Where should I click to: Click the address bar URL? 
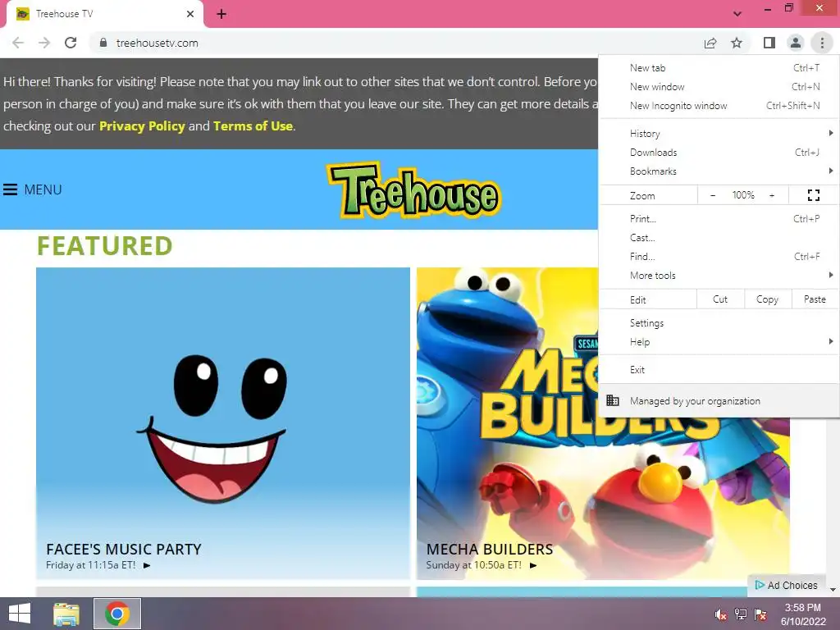click(157, 43)
